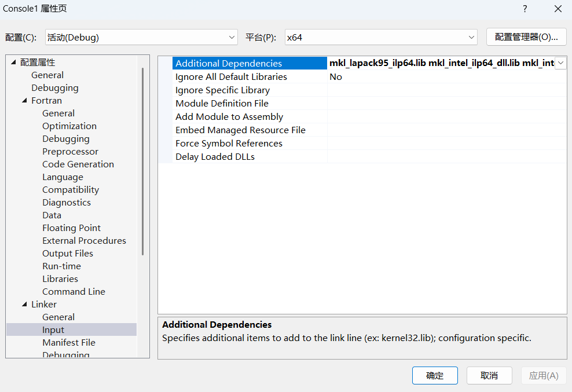572x392 pixels.
Task: Open the 平台(P) platform dropdown
Action: 381,37
